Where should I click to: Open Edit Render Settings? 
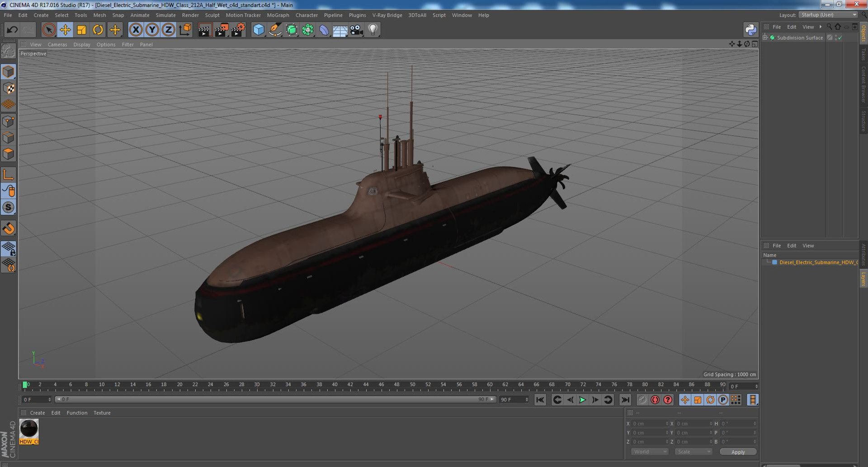click(238, 30)
